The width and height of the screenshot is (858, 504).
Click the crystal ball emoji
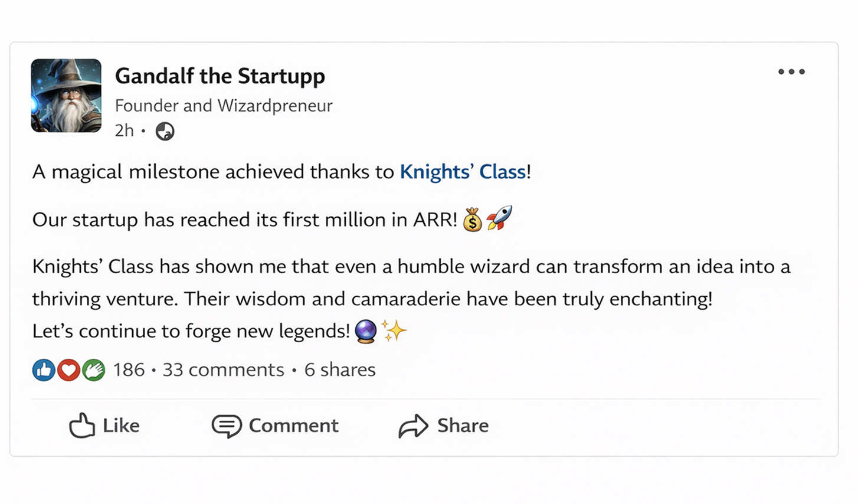coord(366,331)
